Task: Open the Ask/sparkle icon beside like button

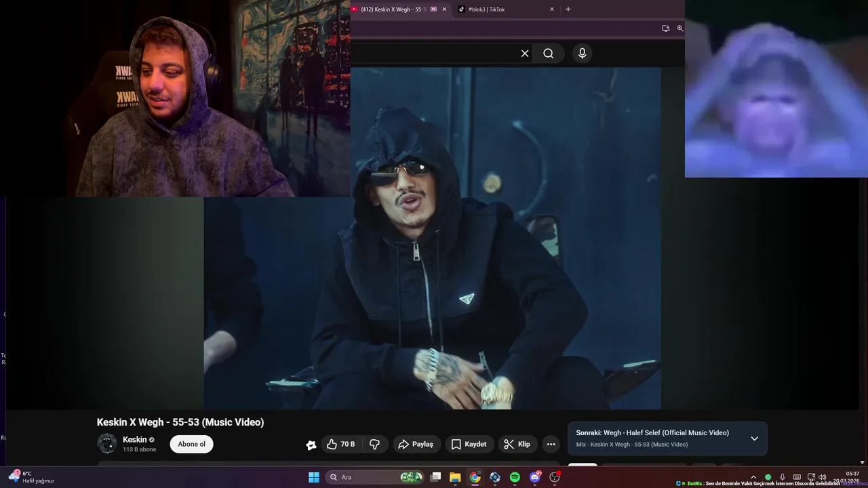Action: click(x=311, y=445)
